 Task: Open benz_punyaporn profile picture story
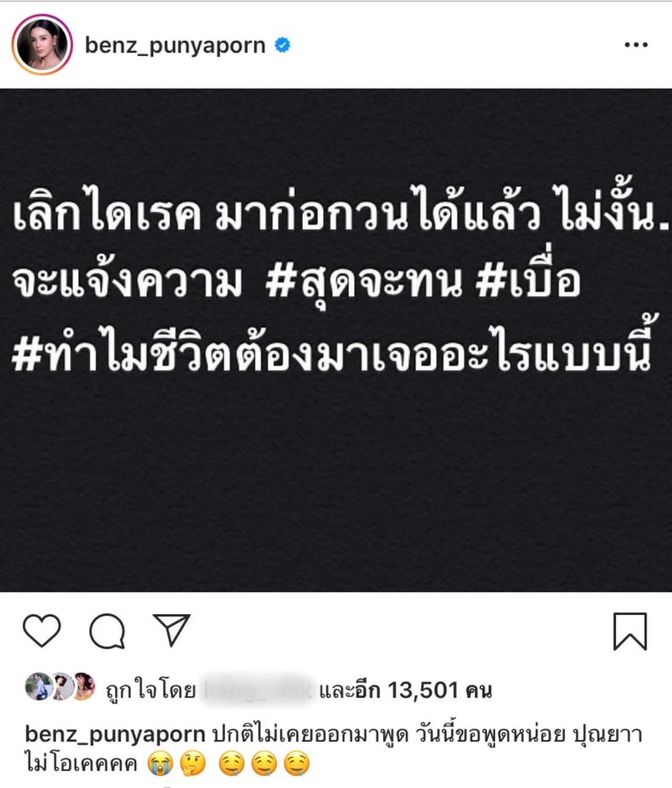click(42, 45)
